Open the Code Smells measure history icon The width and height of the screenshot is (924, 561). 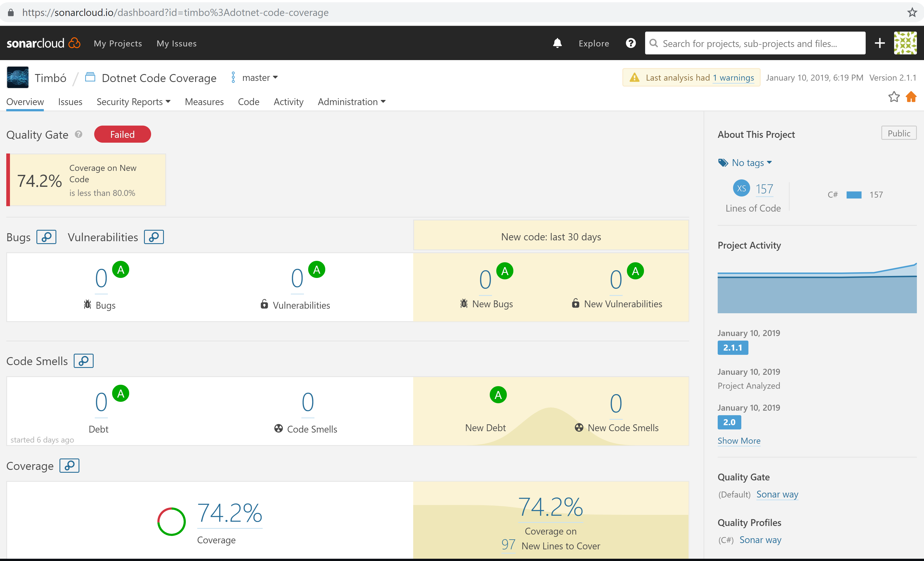point(83,361)
